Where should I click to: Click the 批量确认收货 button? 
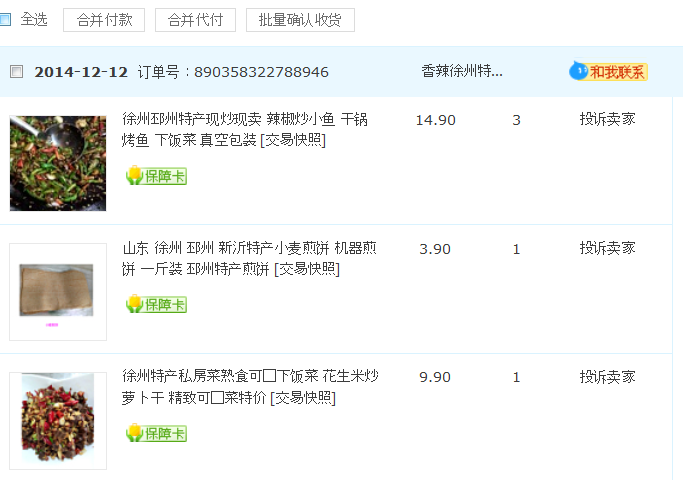[x=300, y=20]
